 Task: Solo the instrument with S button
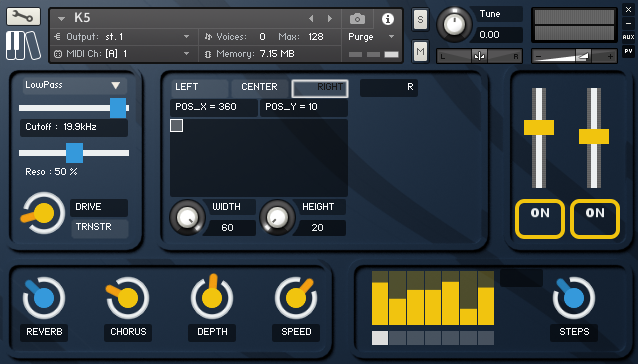[x=420, y=19]
